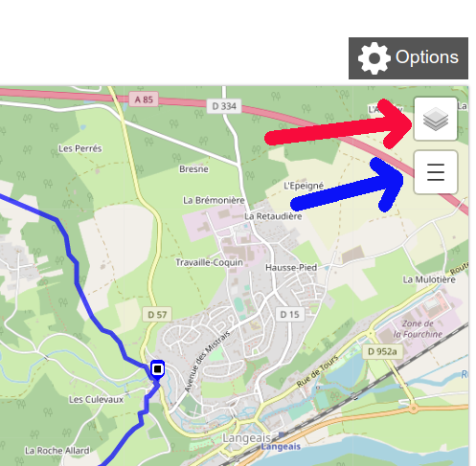Click the Zone de la Fourchine label
This screenshot has width=476, height=466.
(418, 329)
